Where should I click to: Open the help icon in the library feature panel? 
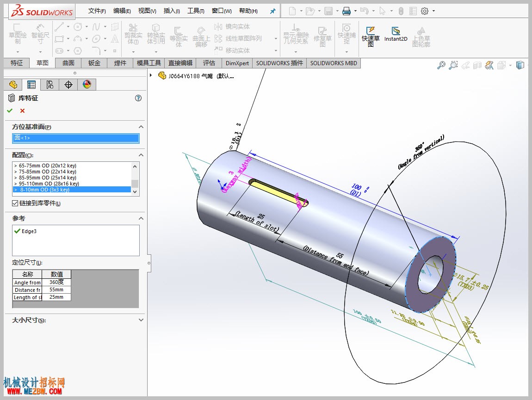(x=138, y=98)
